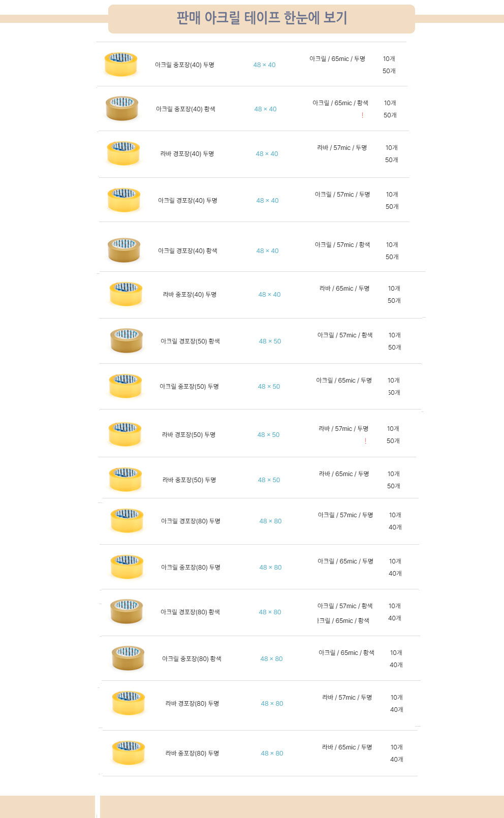Select the tape roll picture beside 라바 경포장(40) 투명
This screenshot has height=818, width=504.
[x=123, y=153]
